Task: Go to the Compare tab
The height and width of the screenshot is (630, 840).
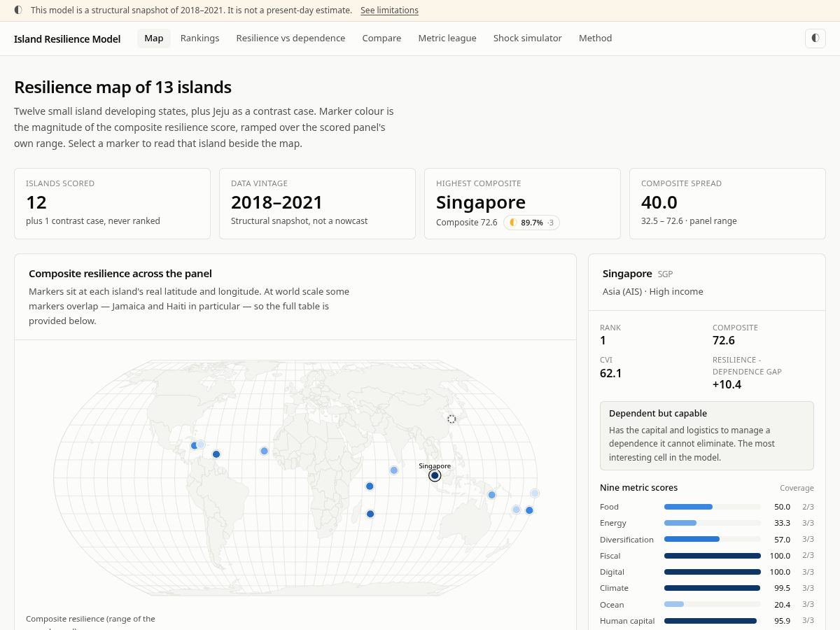Action: click(381, 38)
